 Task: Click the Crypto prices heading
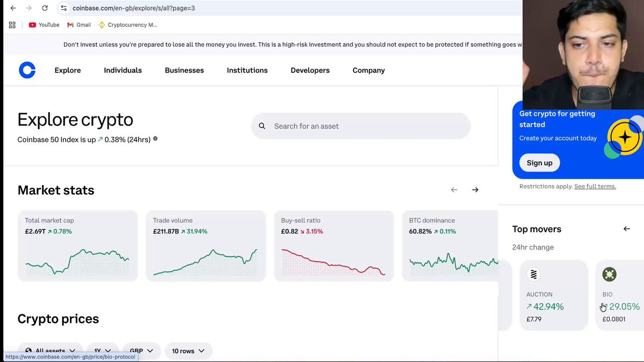tap(58, 319)
